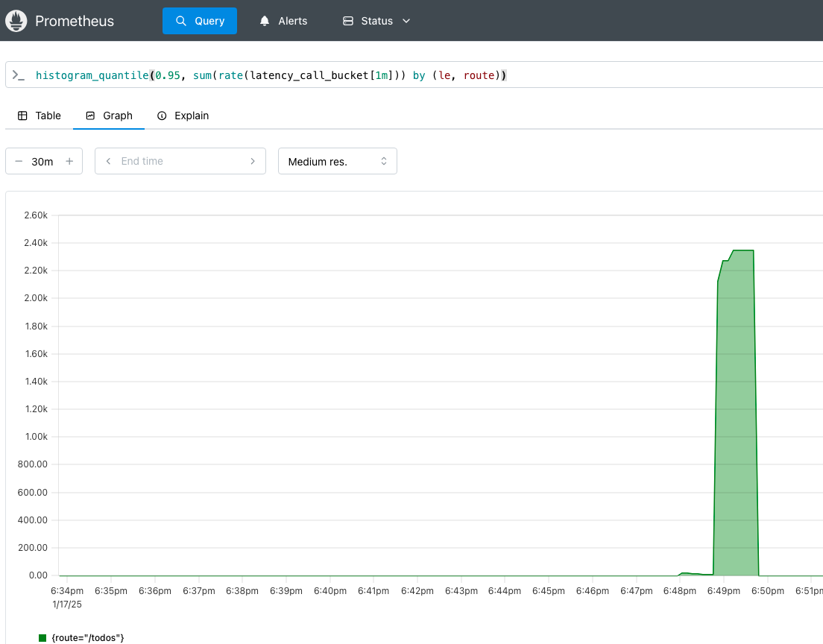
Task: Expand the Status dropdown menu
Action: [406, 21]
